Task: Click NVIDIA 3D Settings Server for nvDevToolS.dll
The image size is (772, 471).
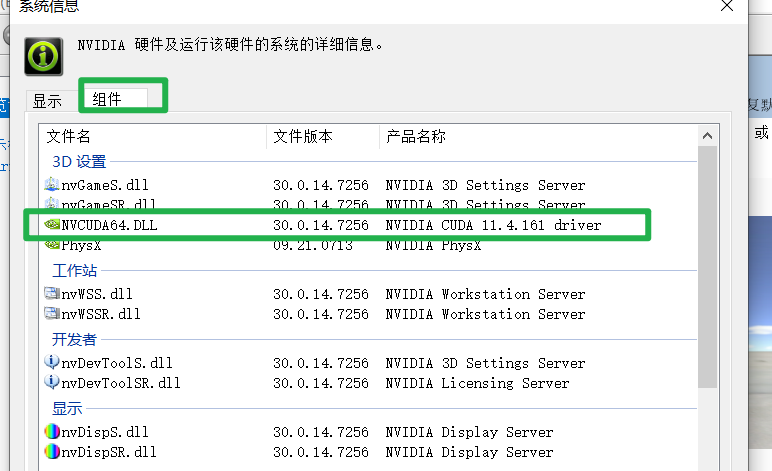Action: tap(485, 363)
